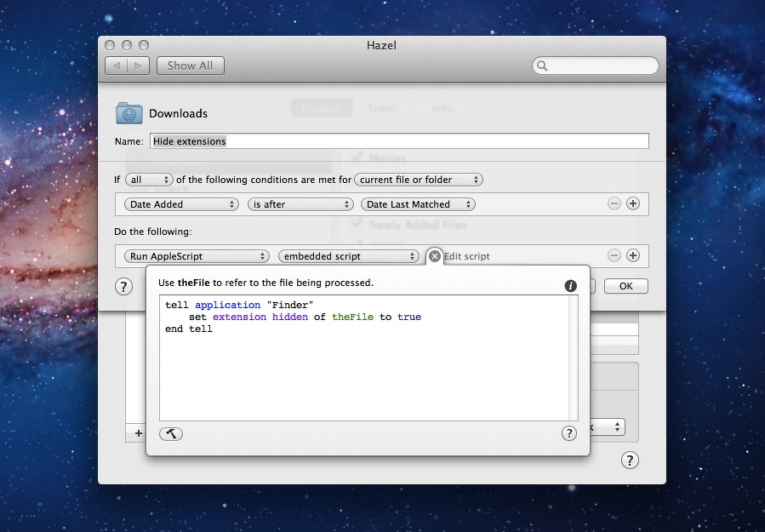Compile script with the hammer button
This screenshot has height=532, width=765.
(x=171, y=433)
